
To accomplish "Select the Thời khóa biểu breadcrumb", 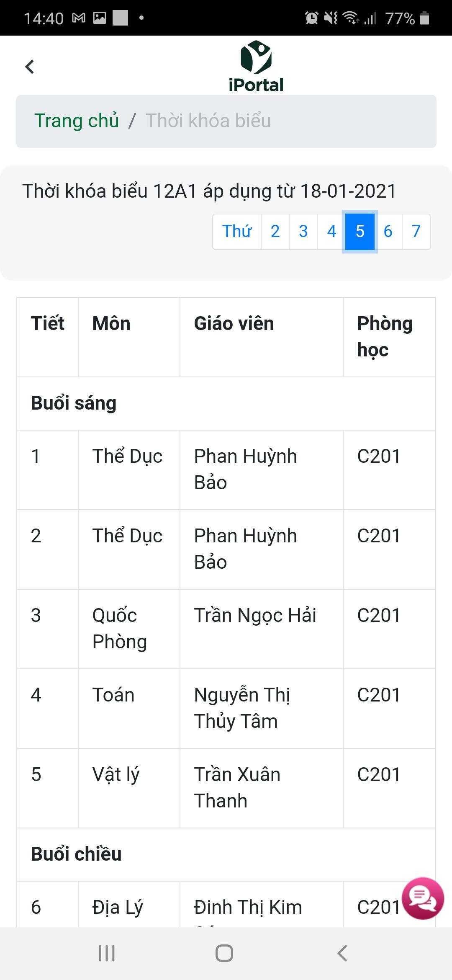I will tap(208, 121).
